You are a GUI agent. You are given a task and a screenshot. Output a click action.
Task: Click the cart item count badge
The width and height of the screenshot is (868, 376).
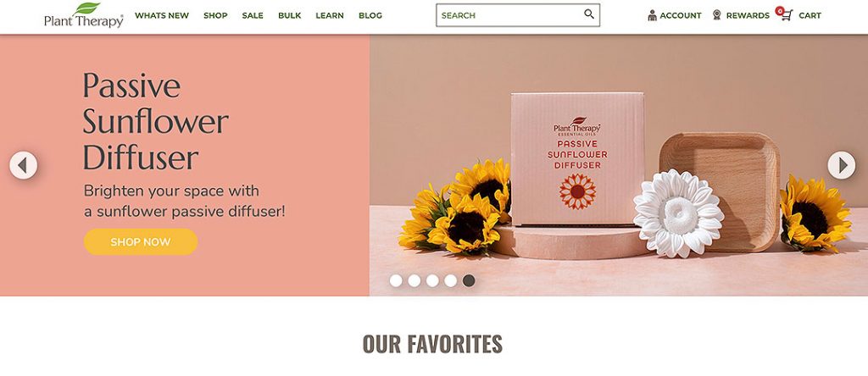tap(780, 10)
